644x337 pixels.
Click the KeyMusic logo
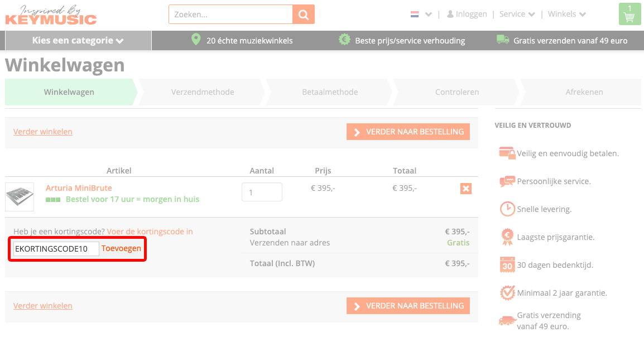(51, 15)
